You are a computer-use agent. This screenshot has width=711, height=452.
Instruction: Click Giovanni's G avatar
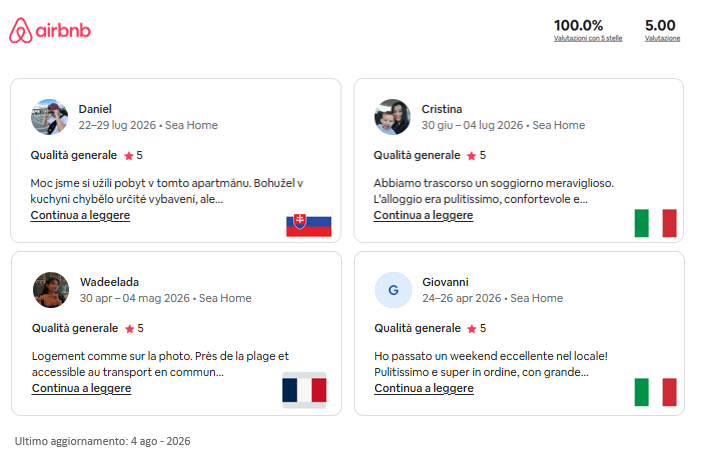(393, 290)
